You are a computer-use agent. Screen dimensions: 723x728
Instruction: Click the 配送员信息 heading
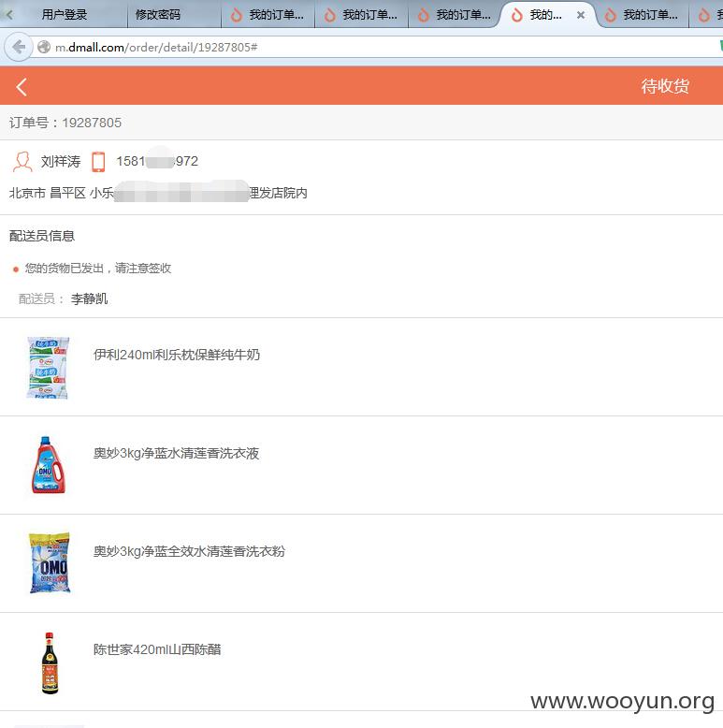[x=42, y=236]
